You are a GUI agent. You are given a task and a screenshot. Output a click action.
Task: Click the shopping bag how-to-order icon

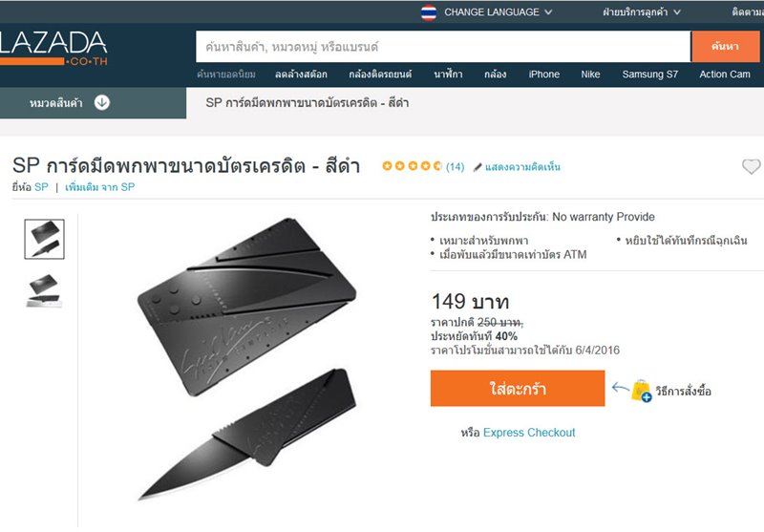(641, 391)
